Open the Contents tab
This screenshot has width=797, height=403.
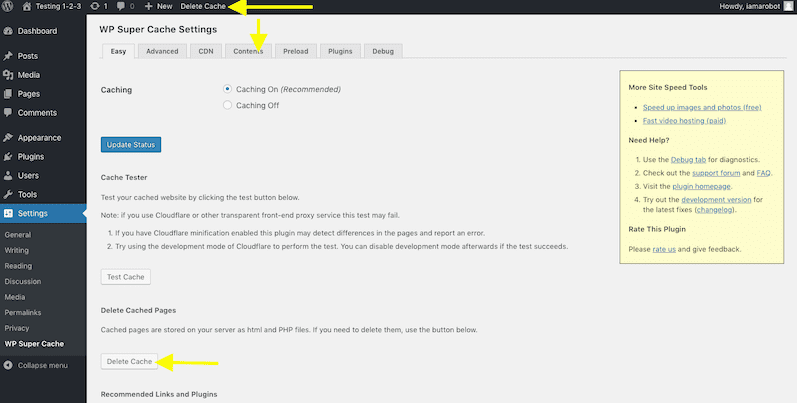coord(248,51)
